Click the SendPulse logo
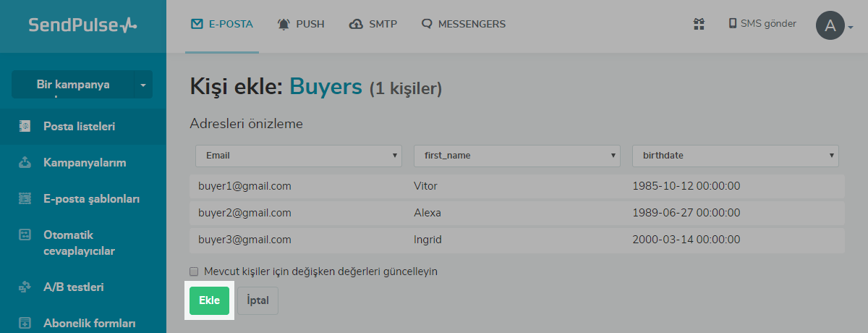The width and height of the screenshot is (868, 333). pos(82,25)
